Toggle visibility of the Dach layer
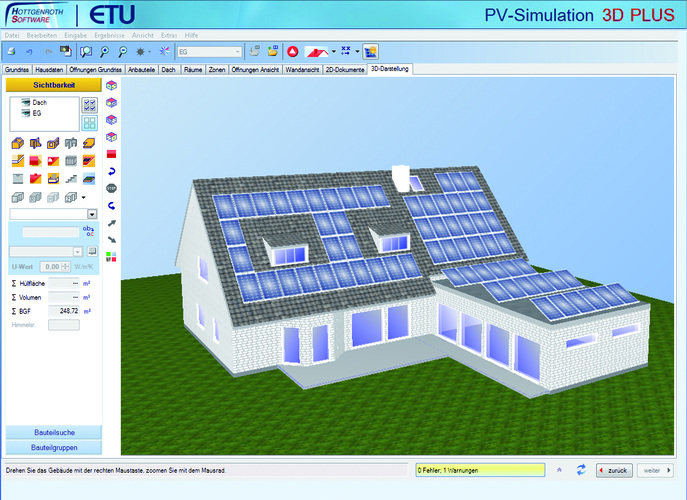 pos(25,103)
